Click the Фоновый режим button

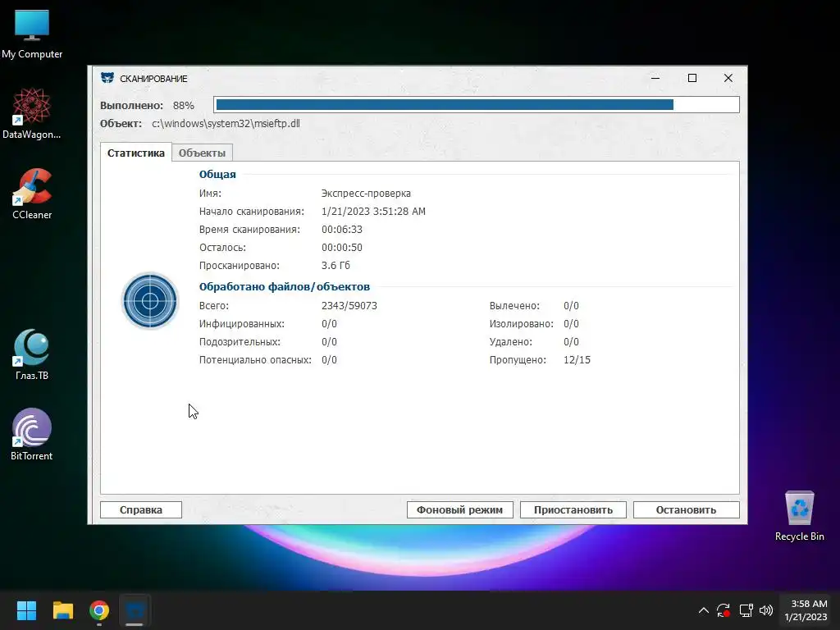[459, 510]
